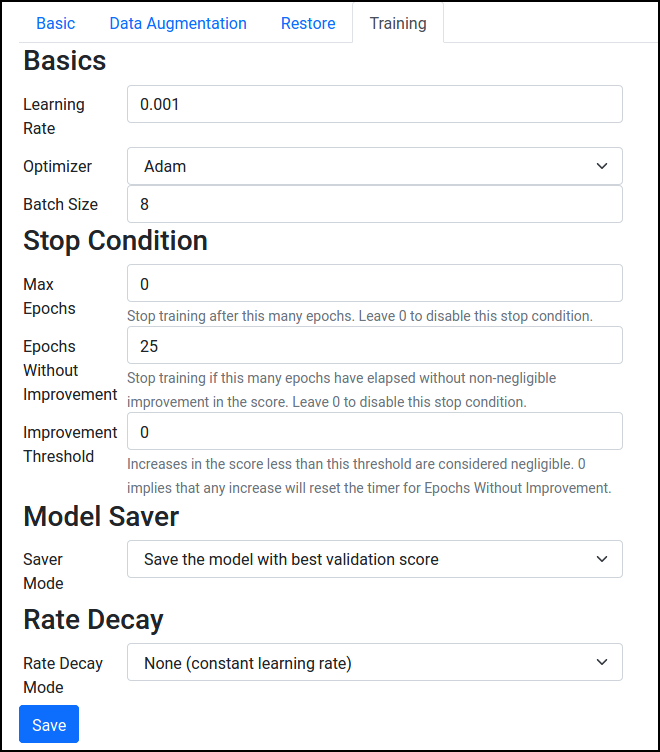
Task: Edit the Epochs Without Improvement field
Action: click(x=375, y=345)
